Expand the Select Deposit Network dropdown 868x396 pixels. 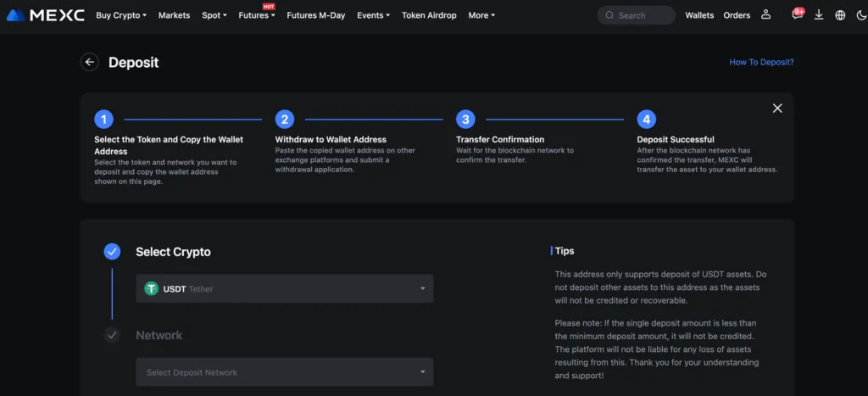pyautogui.click(x=285, y=372)
